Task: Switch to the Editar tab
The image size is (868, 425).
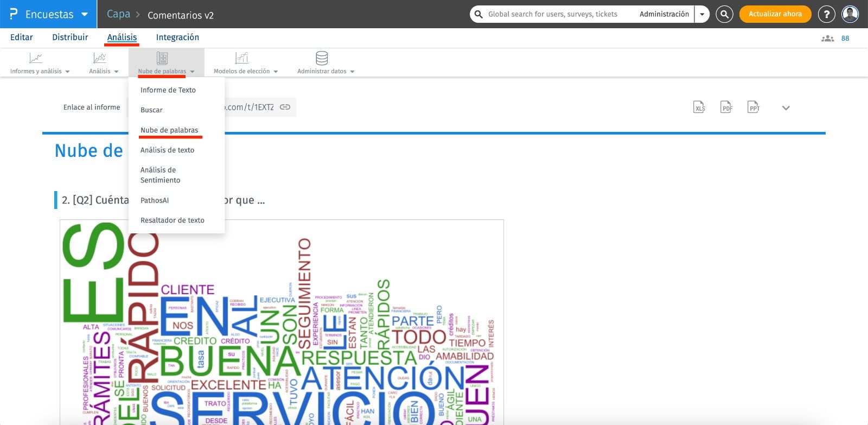Action: (22, 37)
